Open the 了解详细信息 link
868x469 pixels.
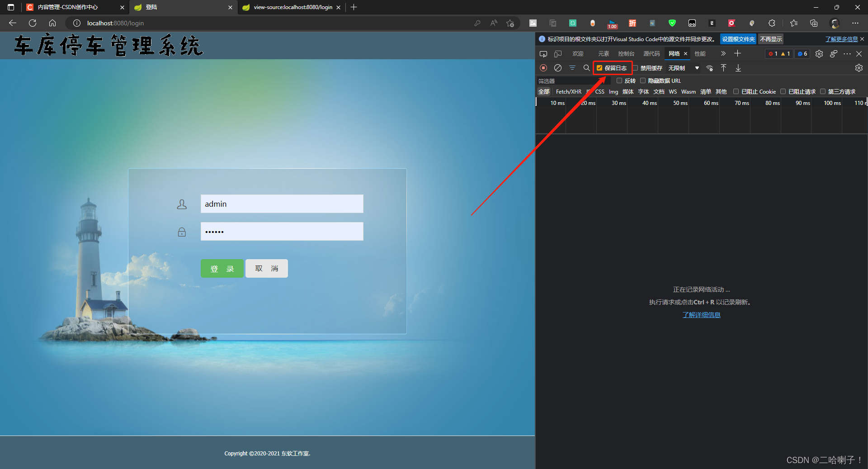[701, 315]
